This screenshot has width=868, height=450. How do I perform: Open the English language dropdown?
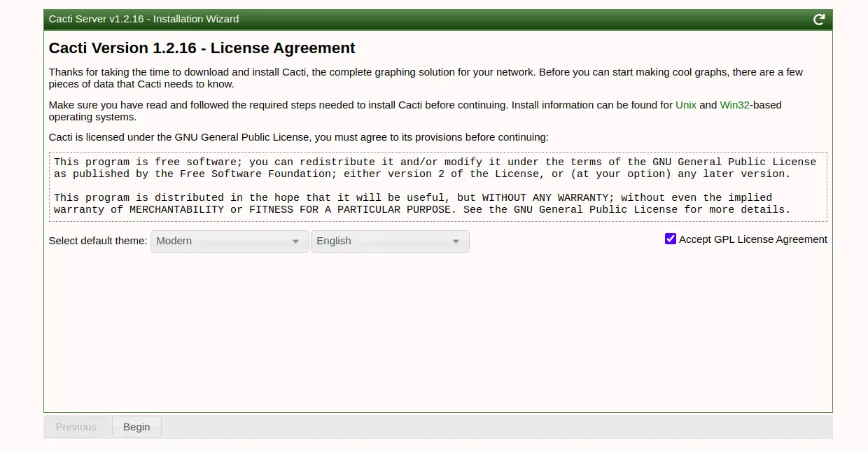[x=390, y=241]
